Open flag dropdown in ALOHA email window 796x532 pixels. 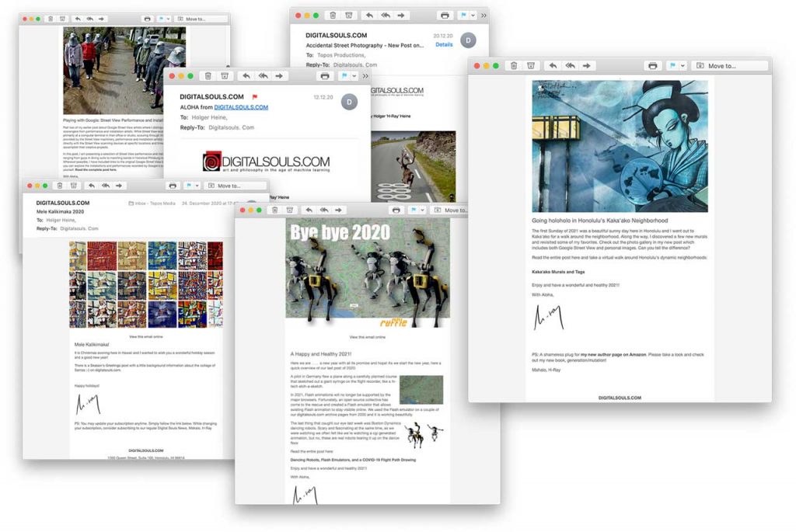[x=354, y=76]
